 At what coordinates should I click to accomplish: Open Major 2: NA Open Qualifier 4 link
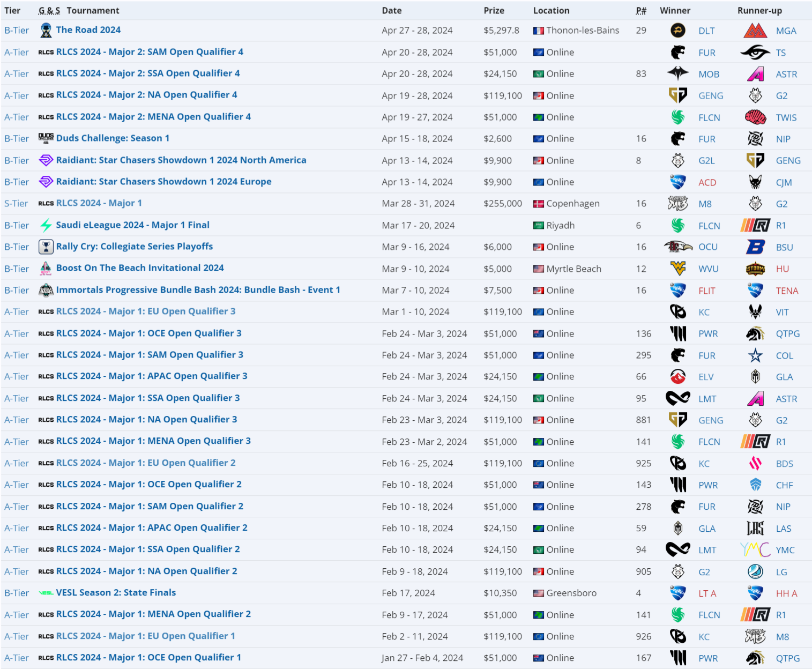(x=147, y=95)
